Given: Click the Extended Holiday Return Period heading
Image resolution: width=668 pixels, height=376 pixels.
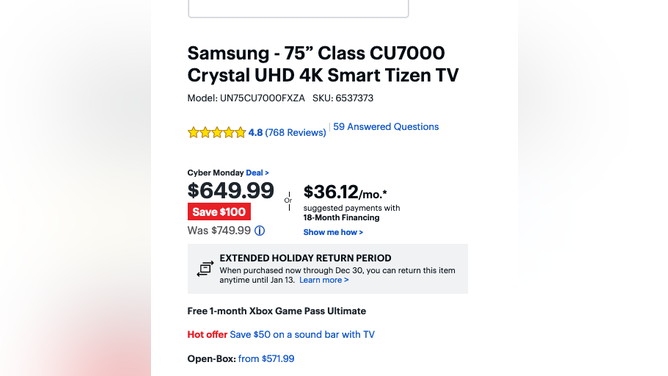Looking at the screenshot, I should [x=305, y=258].
